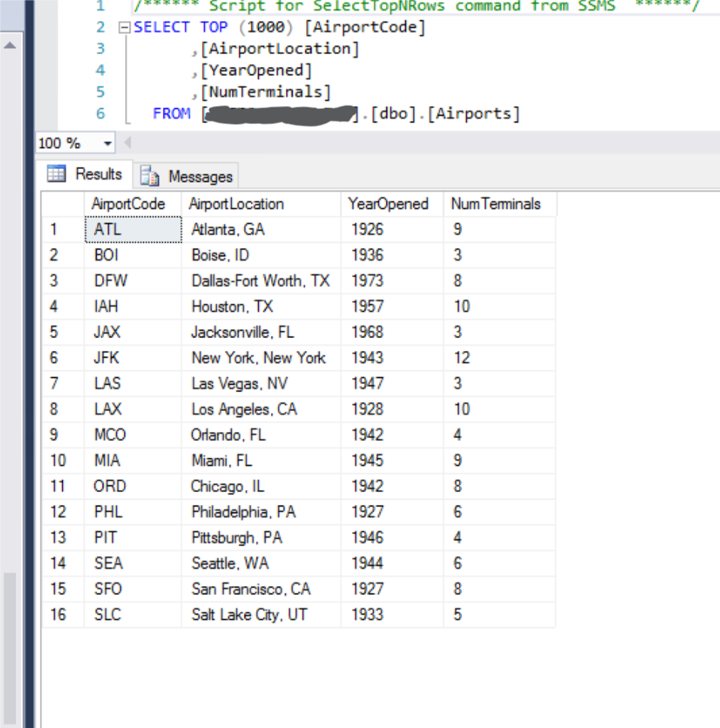The image size is (720, 728).
Task: Open the 100% zoom level dropdown
Action: point(106,142)
